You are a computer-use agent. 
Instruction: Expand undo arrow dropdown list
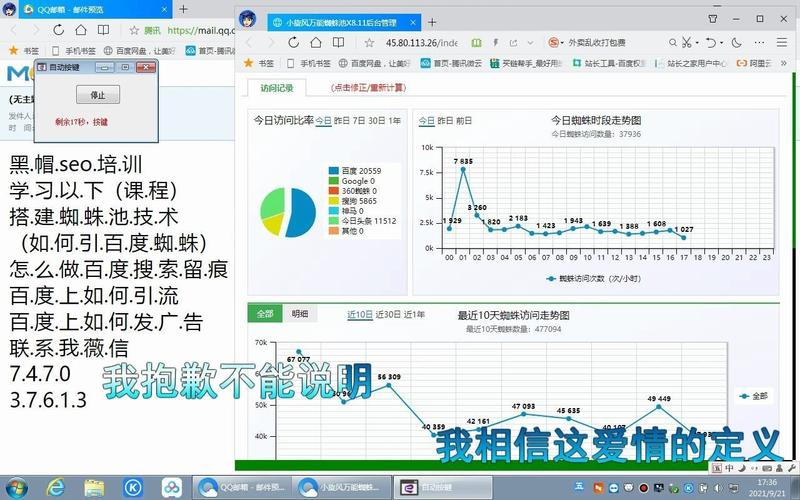tap(721, 43)
